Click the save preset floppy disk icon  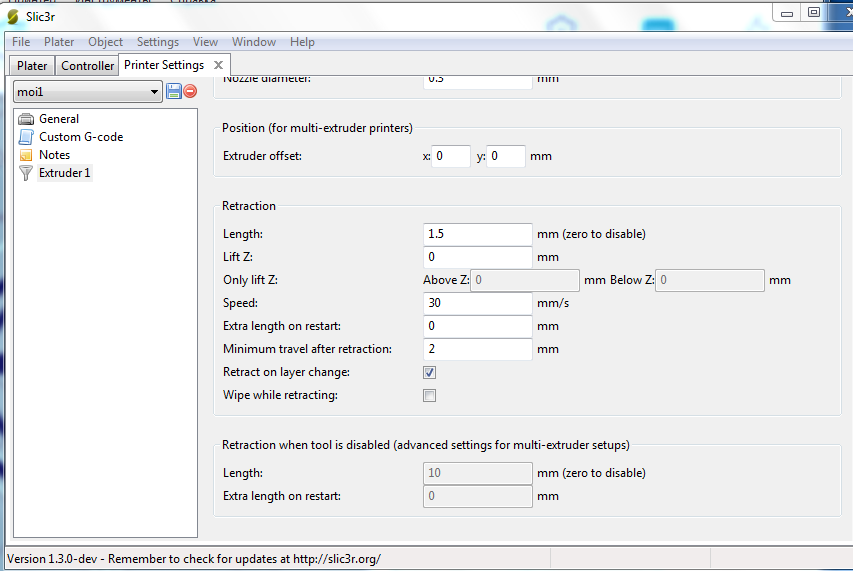(x=174, y=91)
